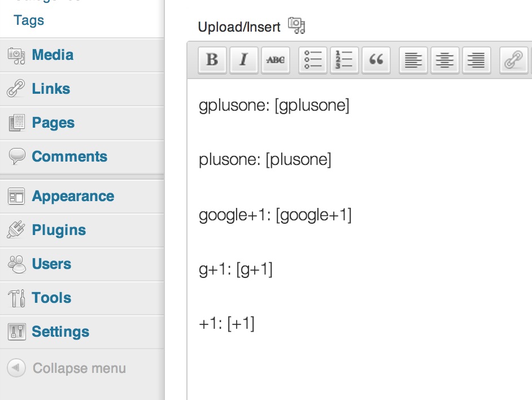Viewport: 532px width, 400px height.
Task: Go to Pages in sidebar
Action: pos(53,123)
